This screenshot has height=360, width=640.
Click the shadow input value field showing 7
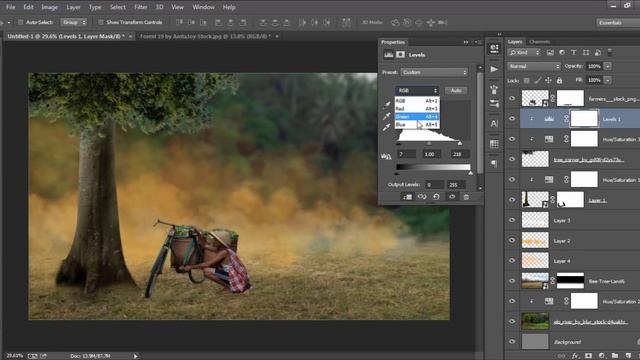point(406,154)
